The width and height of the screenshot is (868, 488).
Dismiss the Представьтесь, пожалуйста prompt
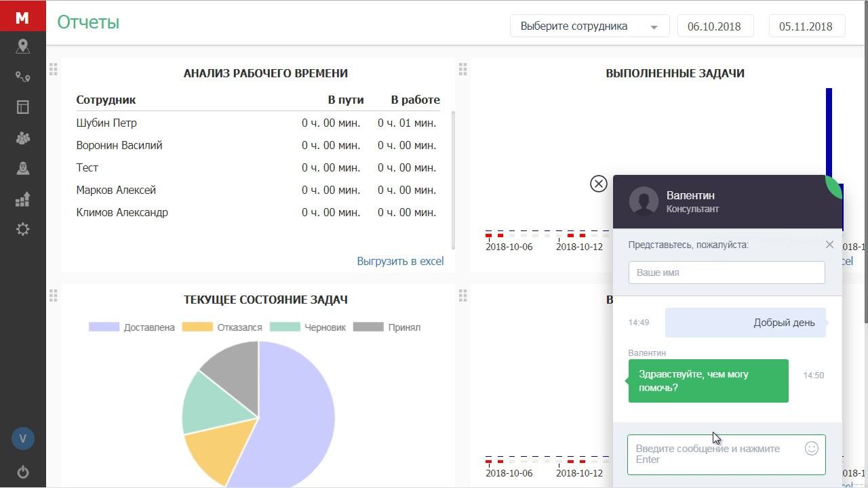(x=829, y=245)
